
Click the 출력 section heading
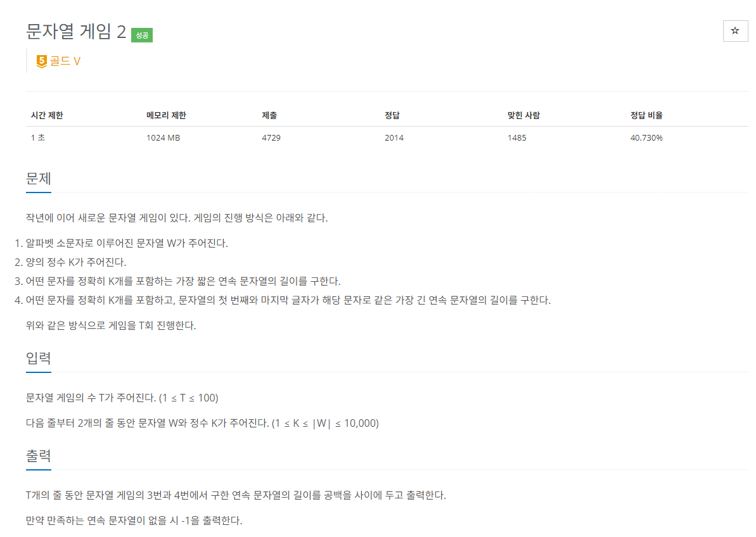[38, 455]
